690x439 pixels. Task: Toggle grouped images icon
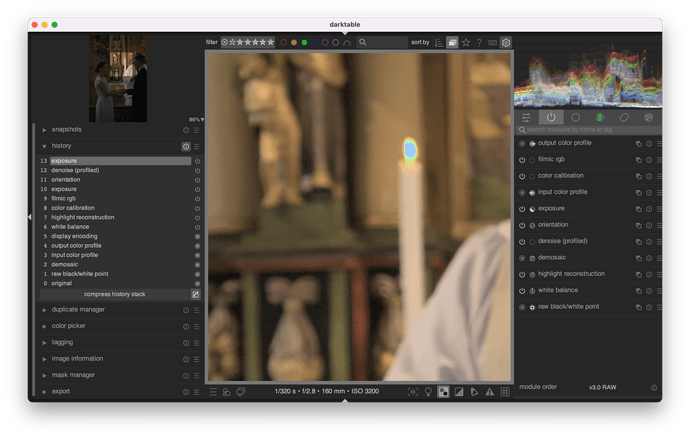[452, 42]
